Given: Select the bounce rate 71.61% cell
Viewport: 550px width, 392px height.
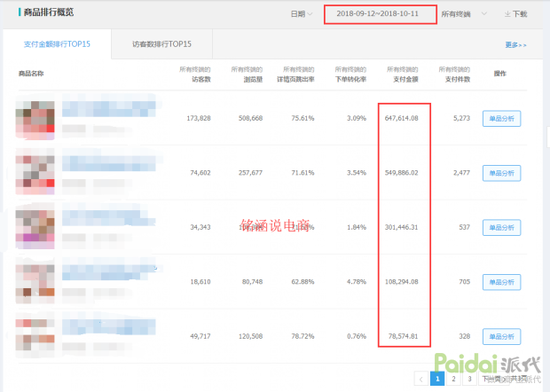Looking at the screenshot, I should [303, 173].
